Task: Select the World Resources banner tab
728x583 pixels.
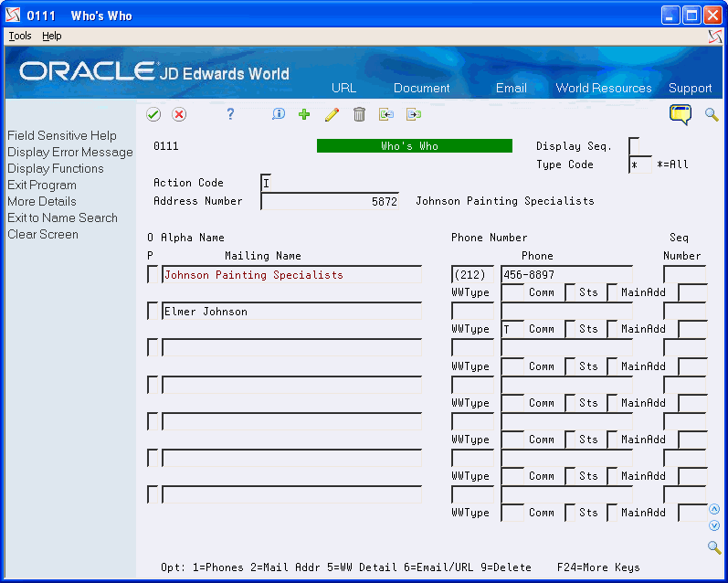Action: point(604,89)
